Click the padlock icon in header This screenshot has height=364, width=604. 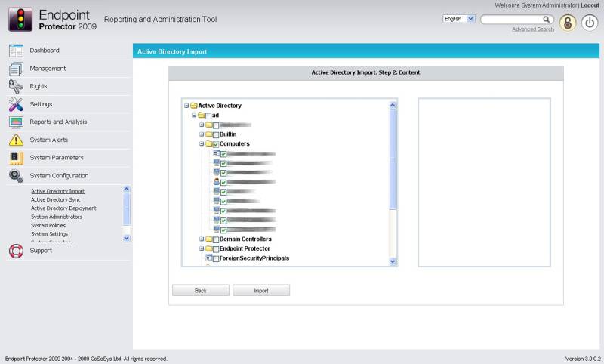click(568, 23)
